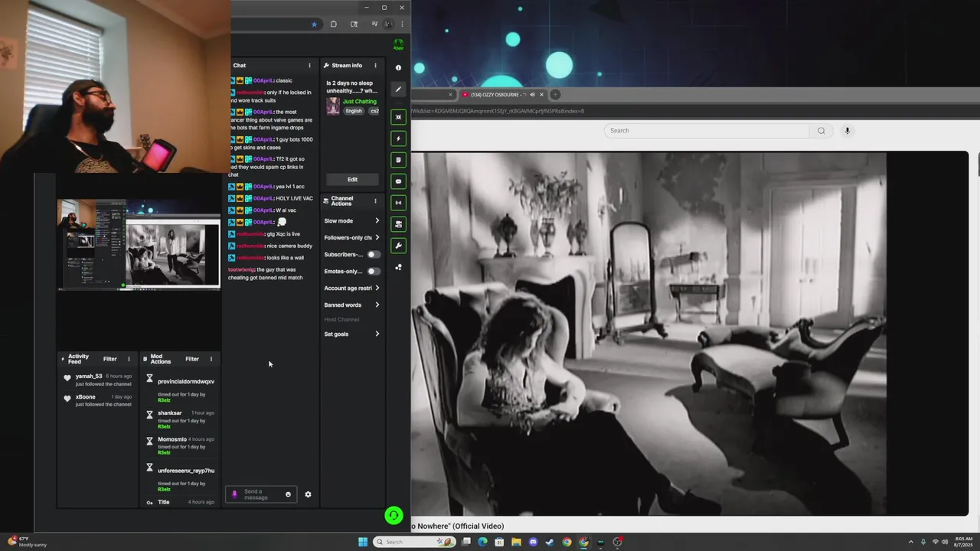Screen dimensions: 980x551
Task: Open Activity Feed panel three-dot menu
Action: pyautogui.click(x=129, y=359)
